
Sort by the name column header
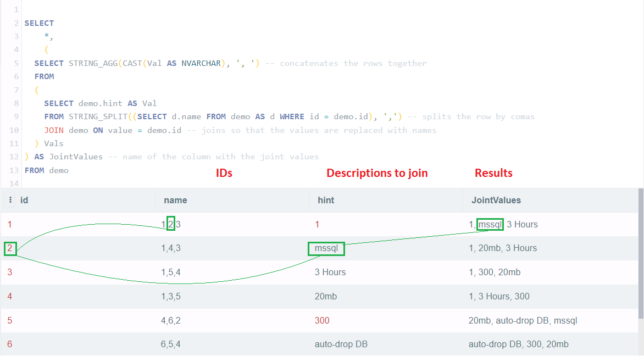(x=175, y=200)
